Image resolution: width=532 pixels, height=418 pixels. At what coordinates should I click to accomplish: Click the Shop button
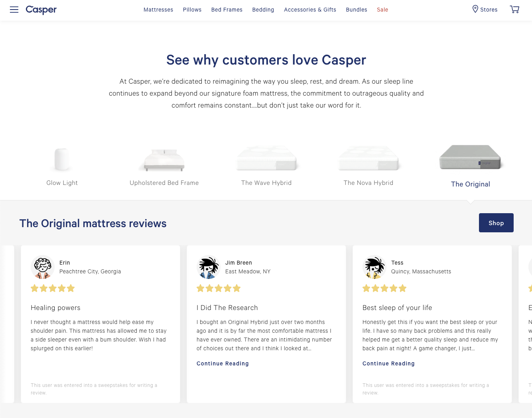click(x=496, y=223)
